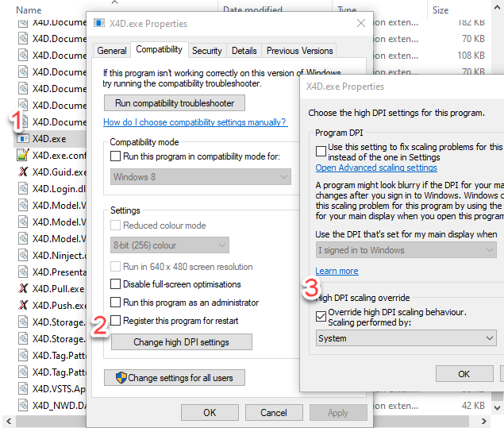
Task: Open the Previous Versions tab
Action: [299, 51]
